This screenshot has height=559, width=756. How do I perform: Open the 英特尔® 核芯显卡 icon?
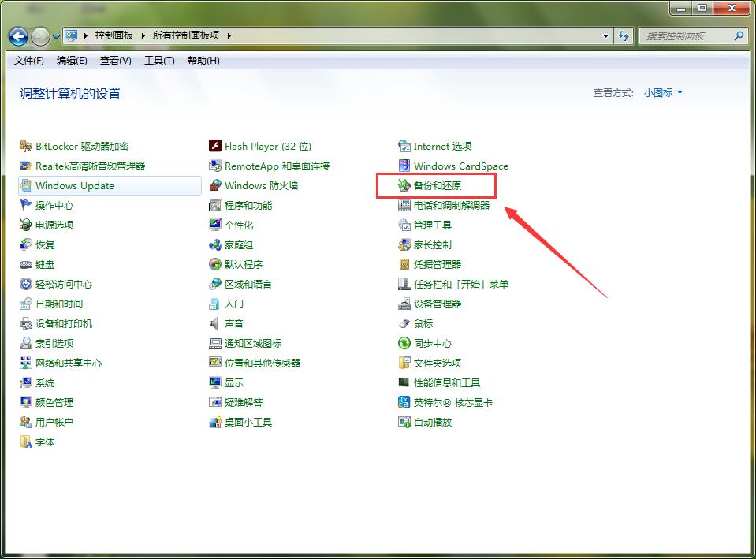[x=404, y=402]
